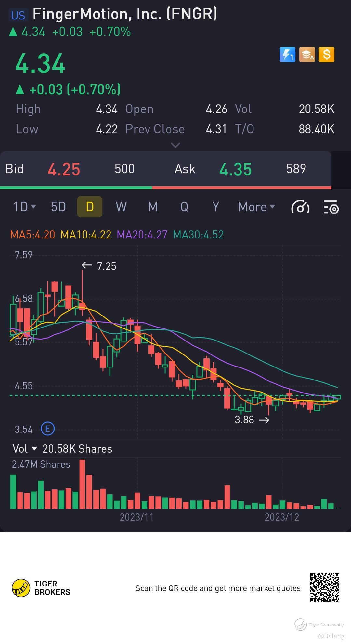Tap the ask size 589
This screenshot has width=351, height=644.
pyautogui.click(x=296, y=169)
